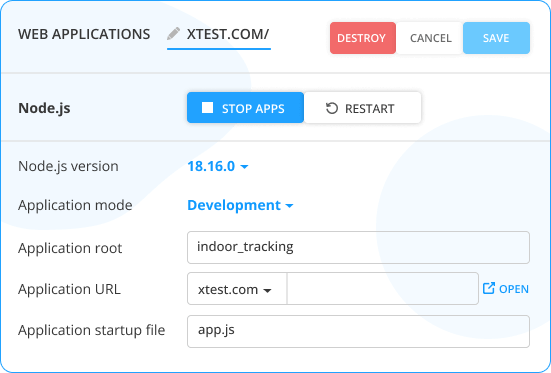Expand the xtest.com domain dropdown
551x373 pixels.
tap(237, 289)
